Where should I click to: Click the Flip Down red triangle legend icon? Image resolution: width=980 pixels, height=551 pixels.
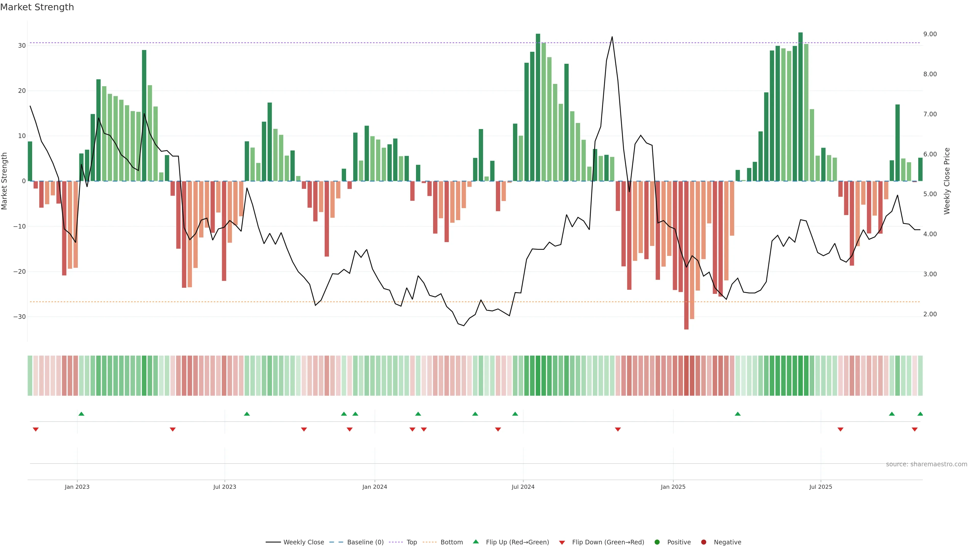coord(562,542)
